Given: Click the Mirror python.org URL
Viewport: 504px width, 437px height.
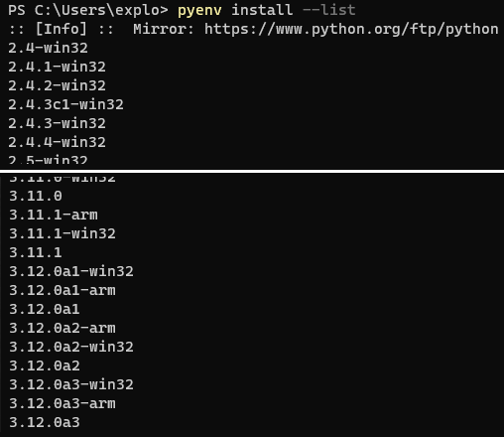Looking at the screenshot, I should pos(351,29).
